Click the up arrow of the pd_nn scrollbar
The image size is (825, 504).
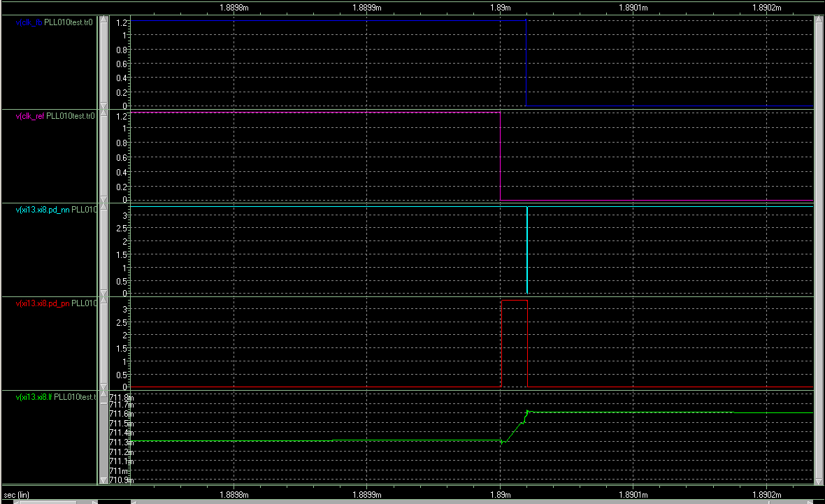tap(103, 207)
